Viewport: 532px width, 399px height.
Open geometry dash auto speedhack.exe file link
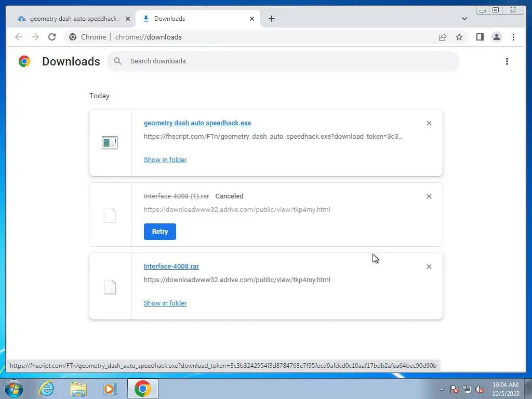[197, 123]
